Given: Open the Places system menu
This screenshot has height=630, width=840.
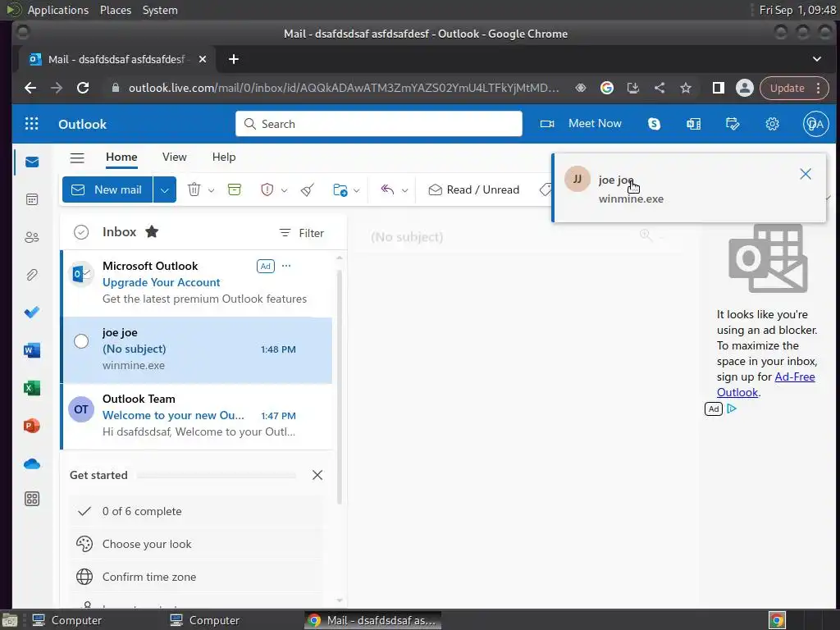Looking at the screenshot, I should [116, 10].
